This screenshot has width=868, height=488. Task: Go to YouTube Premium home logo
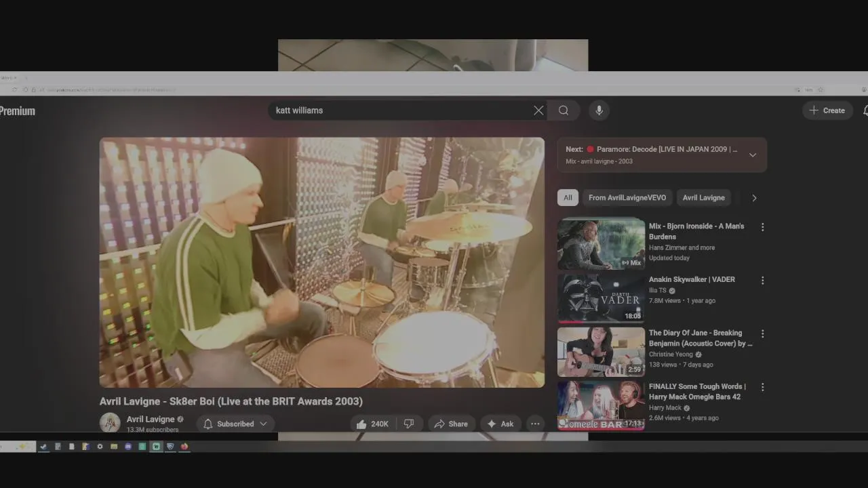click(17, 111)
